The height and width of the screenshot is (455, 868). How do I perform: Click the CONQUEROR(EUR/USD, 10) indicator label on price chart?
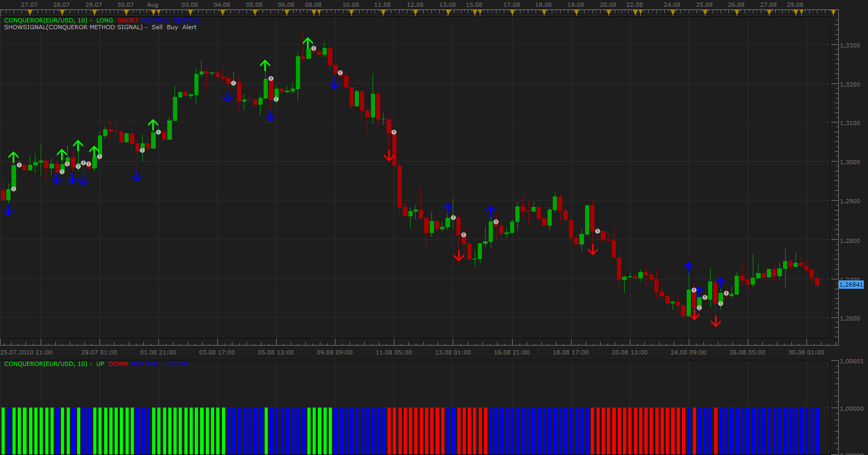46,20
